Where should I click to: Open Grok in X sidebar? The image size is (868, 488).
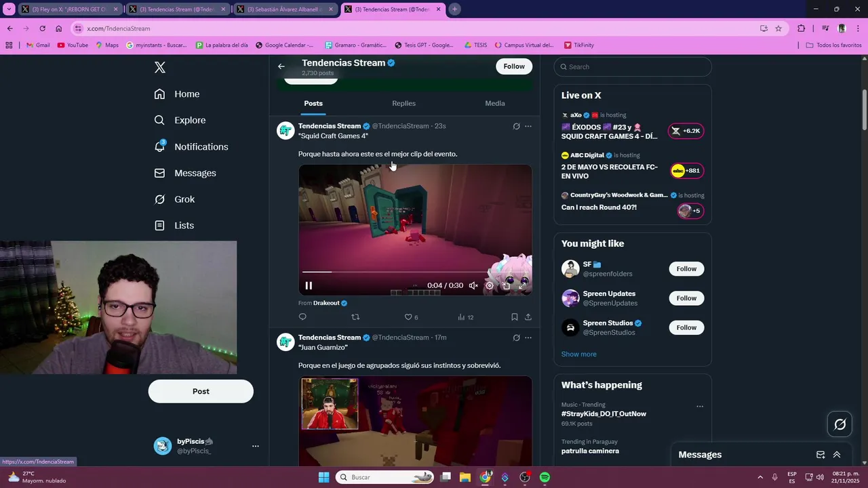[x=174, y=199]
